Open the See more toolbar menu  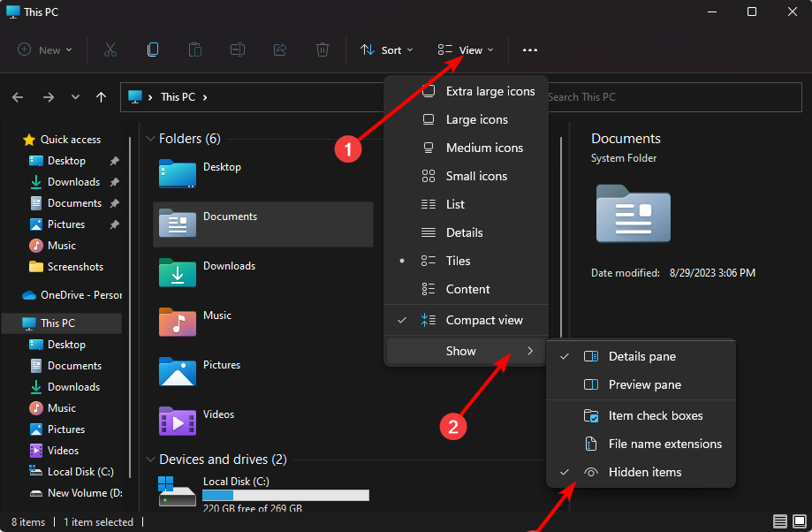[x=529, y=49]
